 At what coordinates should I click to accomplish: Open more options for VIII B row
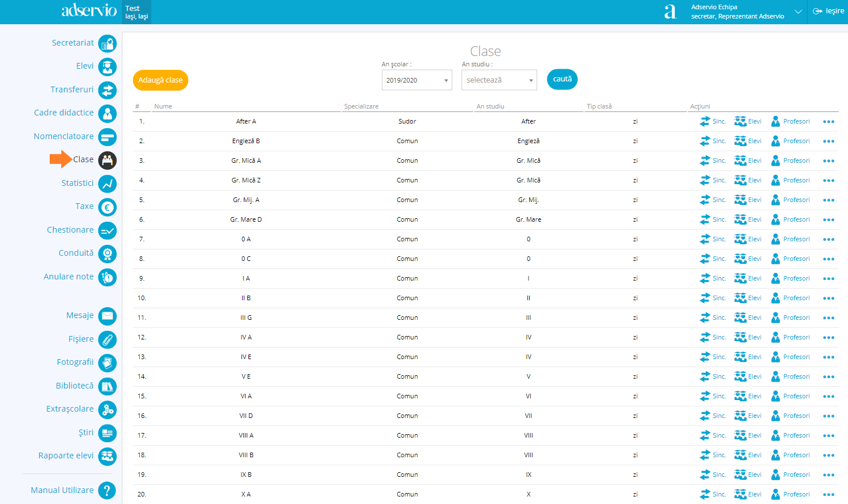(x=829, y=456)
